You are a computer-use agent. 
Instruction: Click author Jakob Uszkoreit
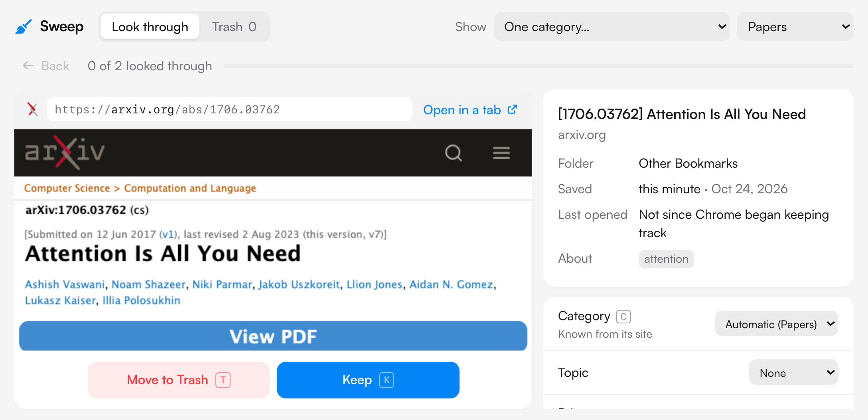[x=299, y=284]
